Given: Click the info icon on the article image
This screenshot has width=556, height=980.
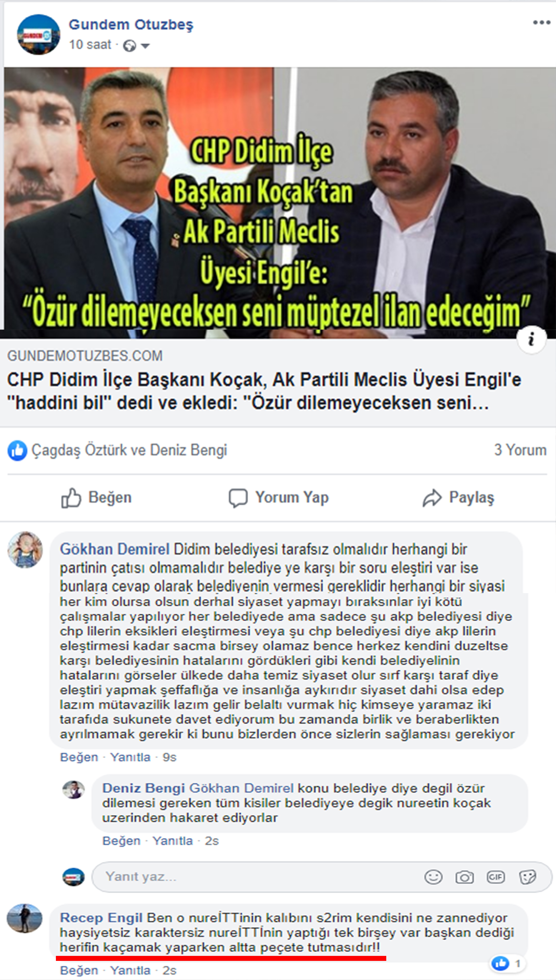Looking at the screenshot, I should pyautogui.click(x=532, y=339).
